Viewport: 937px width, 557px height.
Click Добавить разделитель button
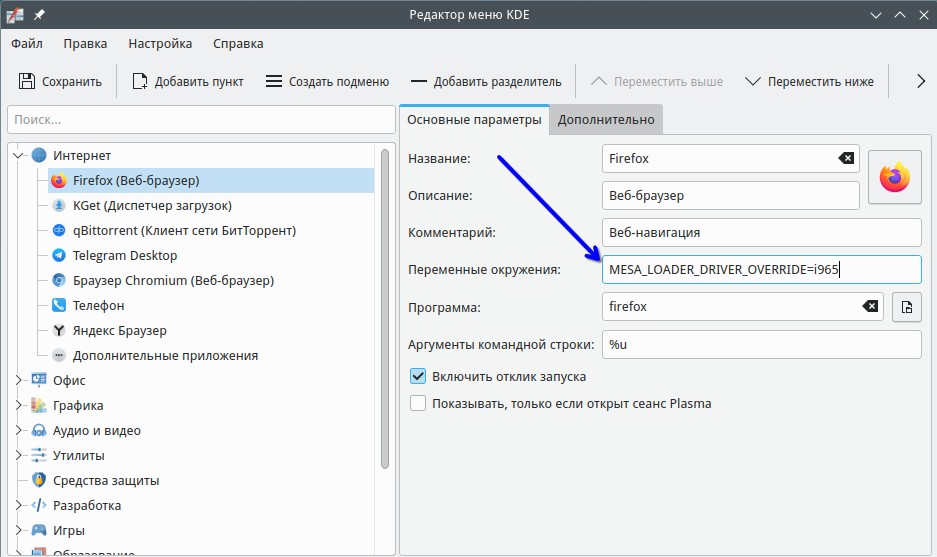[x=485, y=81]
